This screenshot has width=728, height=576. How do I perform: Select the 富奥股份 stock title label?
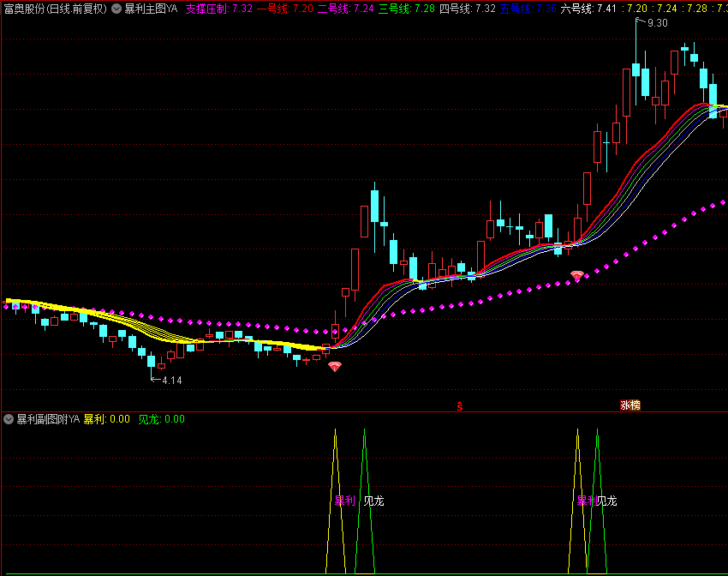[56, 9]
